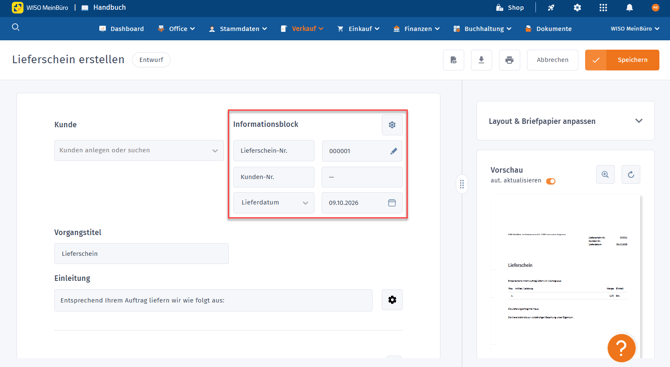Open Informationsblock settings gear

click(x=392, y=125)
